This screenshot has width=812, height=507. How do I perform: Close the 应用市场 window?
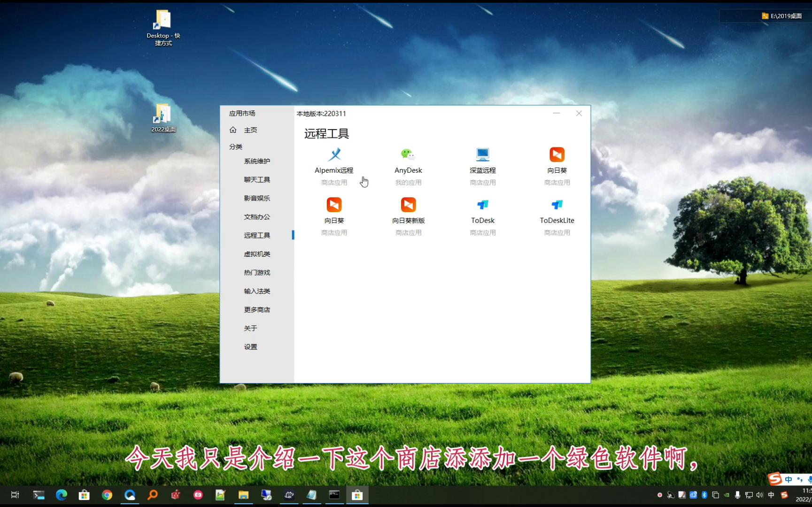579,113
